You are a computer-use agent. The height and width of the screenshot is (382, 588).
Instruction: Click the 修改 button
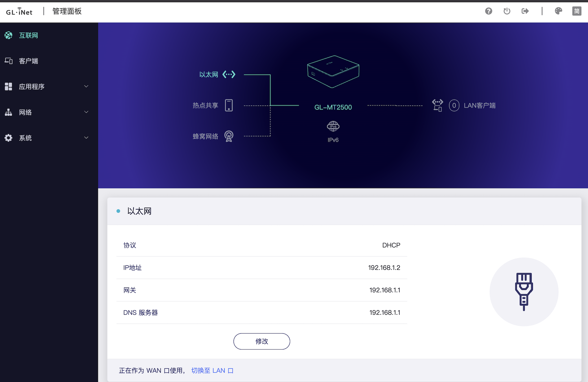(x=261, y=341)
